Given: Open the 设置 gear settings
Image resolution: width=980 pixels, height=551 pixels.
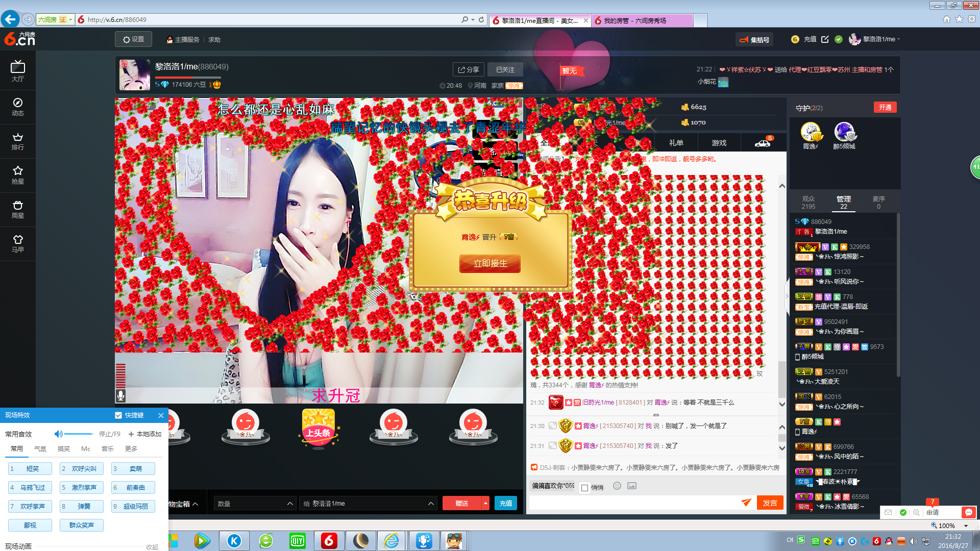Looking at the screenshot, I should pos(133,39).
